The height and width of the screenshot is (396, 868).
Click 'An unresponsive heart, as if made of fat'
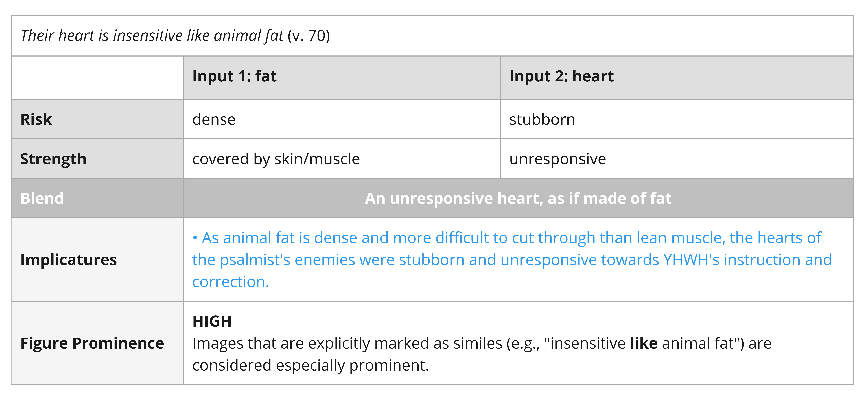(518, 198)
